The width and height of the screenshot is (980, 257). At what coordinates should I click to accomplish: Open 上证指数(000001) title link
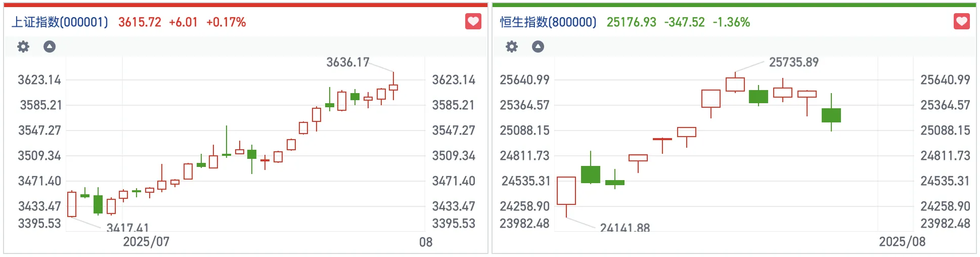(60, 22)
